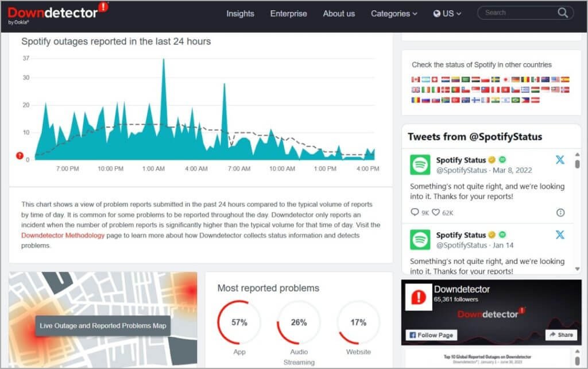Open Spotify Status name on Mar 8, 2022 tweet
This screenshot has width=588, height=369.
tap(461, 160)
